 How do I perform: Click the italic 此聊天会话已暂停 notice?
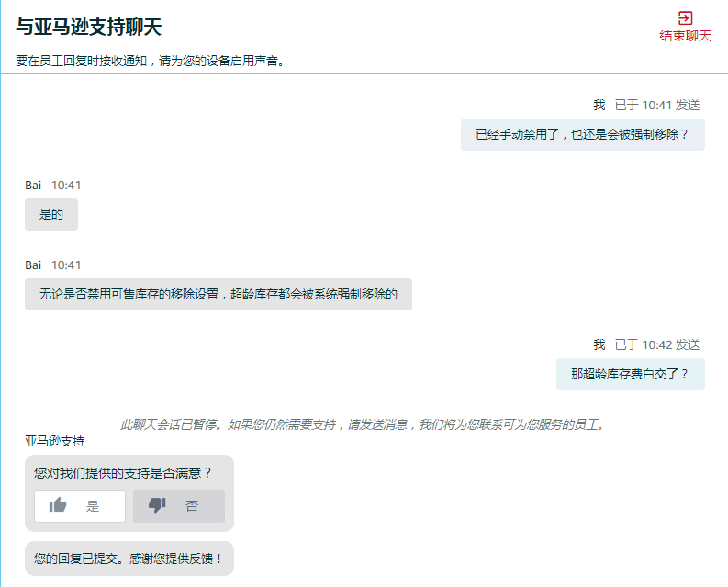pyautogui.click(x=363, y=424)
